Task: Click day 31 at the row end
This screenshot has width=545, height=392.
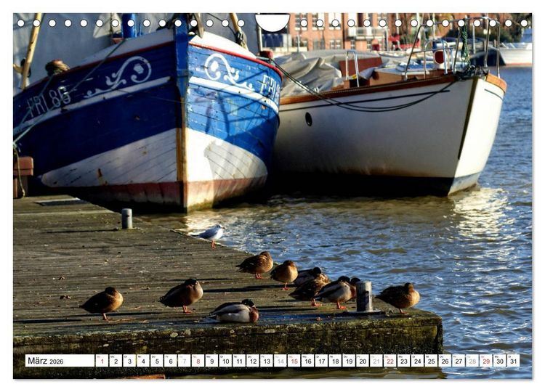Action: pos(513,360)
